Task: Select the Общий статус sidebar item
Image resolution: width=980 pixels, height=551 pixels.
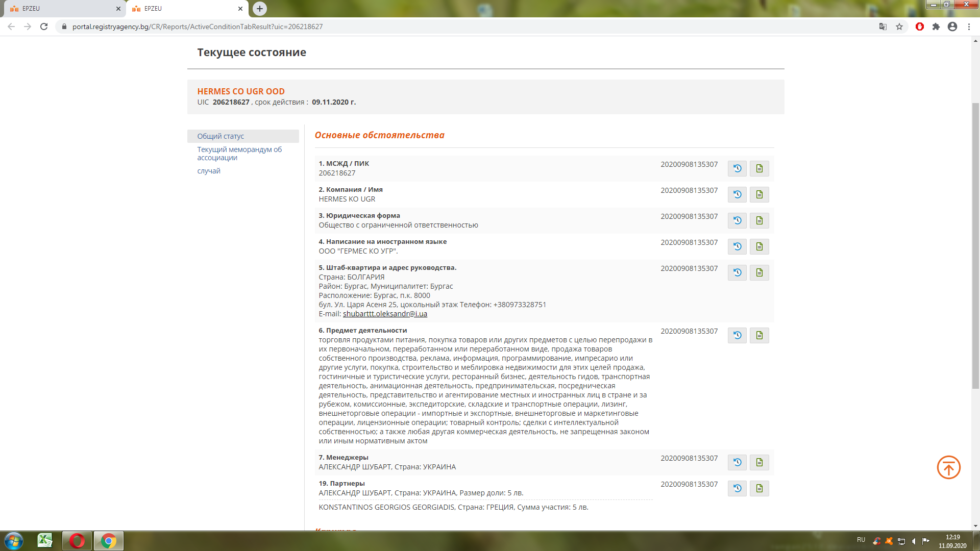Action: point(220,136)
